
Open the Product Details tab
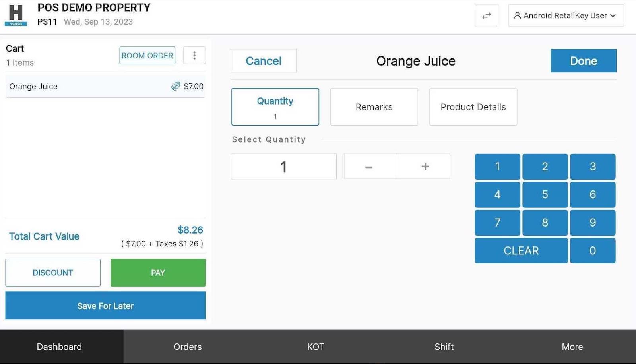coord(473,107)
